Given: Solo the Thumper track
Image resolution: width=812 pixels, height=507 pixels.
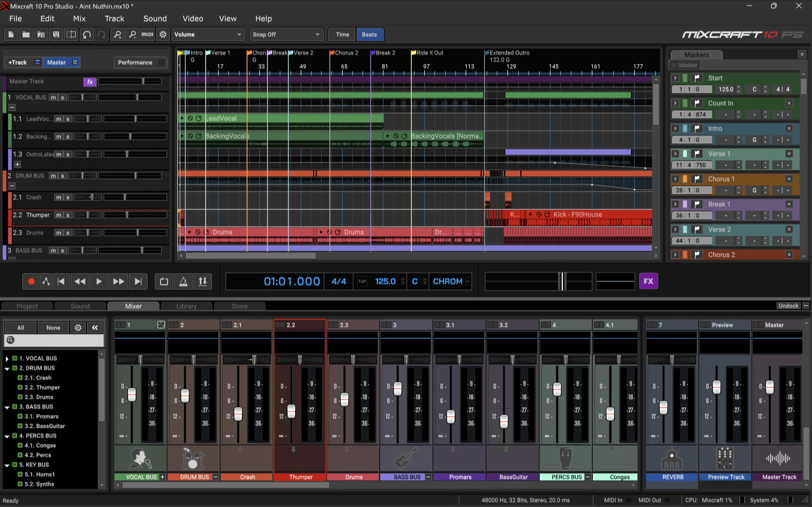Looking at the screenshot, I should (68, 215).
